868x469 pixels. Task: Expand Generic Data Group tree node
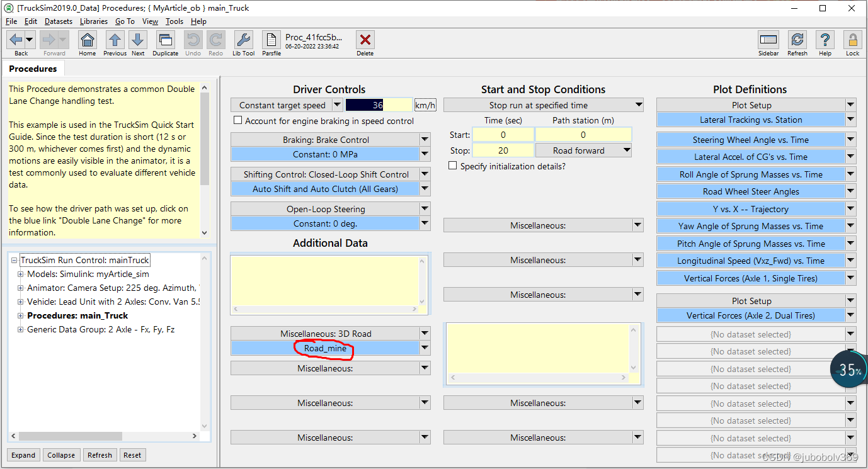pyautogui.click(x=21, y=329)
